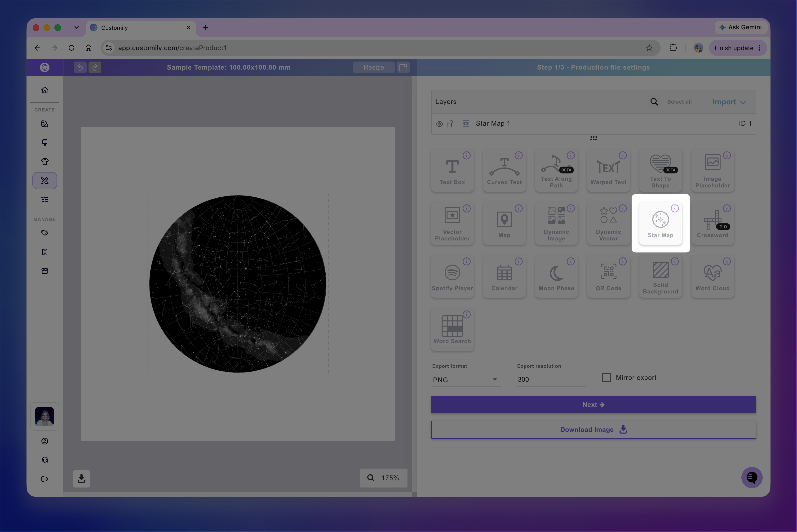Screen dimensions: 797x532
Task: Add a Star Map element
Action: pos(660,223)
